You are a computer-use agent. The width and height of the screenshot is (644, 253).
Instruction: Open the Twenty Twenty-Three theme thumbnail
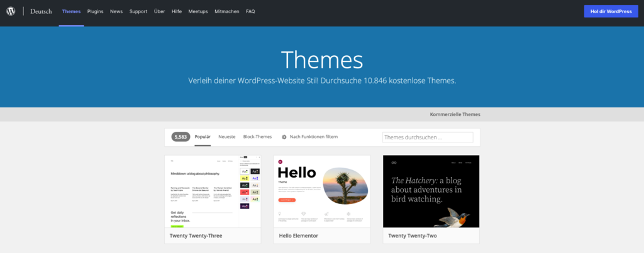coord(213,191)
